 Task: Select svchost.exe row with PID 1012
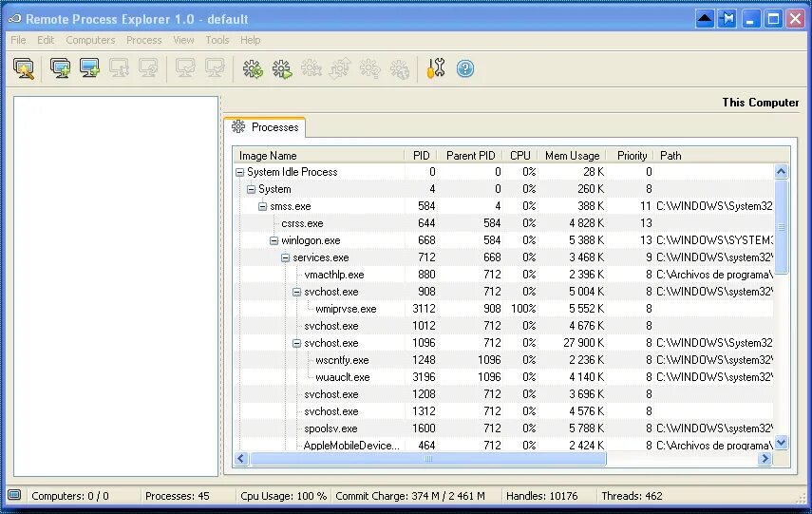[x=504, y=326]
